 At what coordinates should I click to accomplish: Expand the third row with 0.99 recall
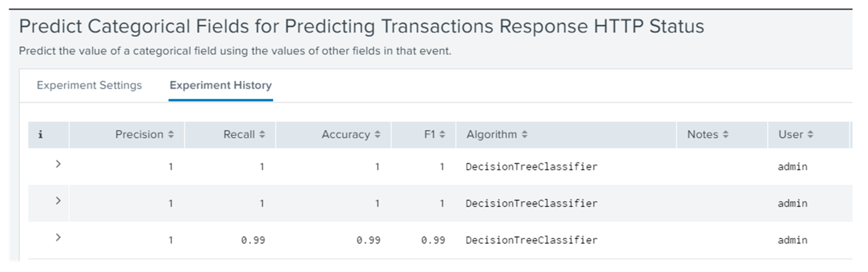(x=58, y=238)
